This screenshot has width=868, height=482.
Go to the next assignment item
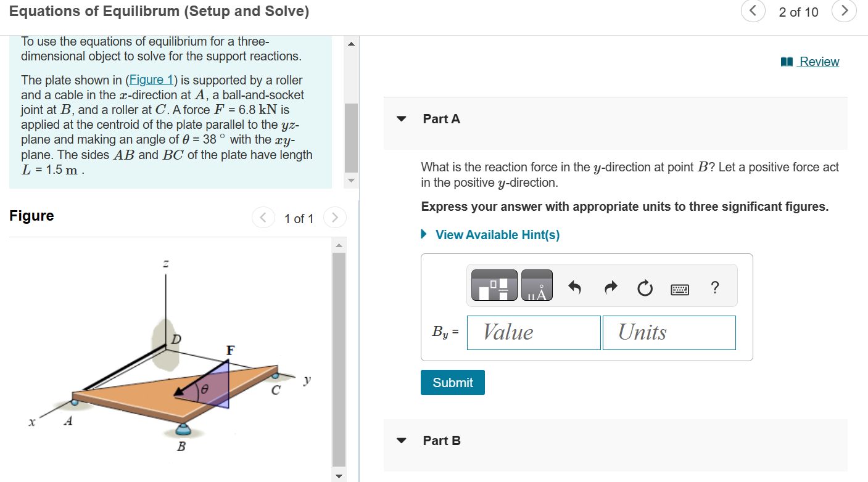tap(844, 11)
